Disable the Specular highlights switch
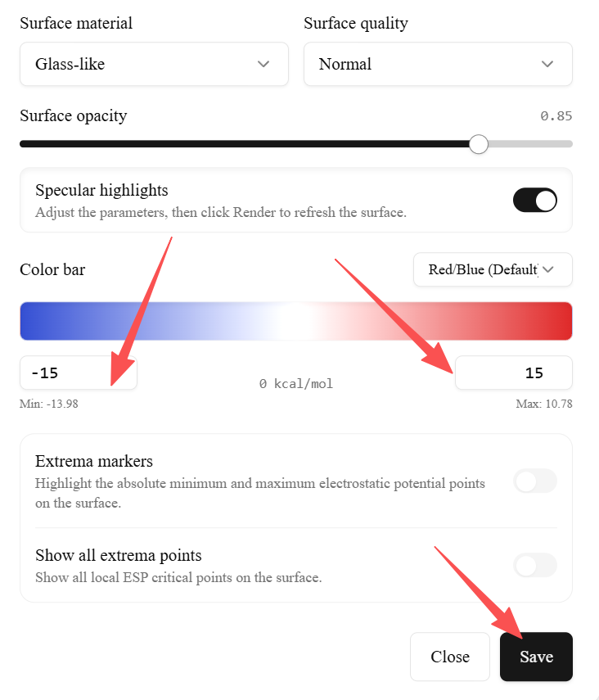The image size is (599, 700). pyautogui.click(x=535, y=201)
